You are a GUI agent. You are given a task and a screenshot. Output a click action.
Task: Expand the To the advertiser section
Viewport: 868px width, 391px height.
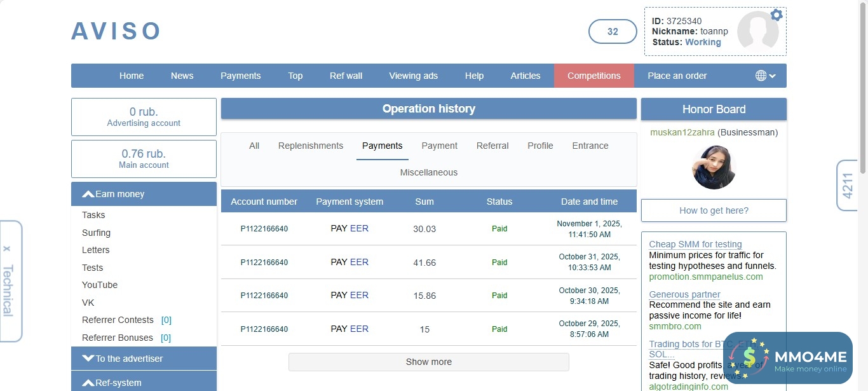click(x=144, y=359)
